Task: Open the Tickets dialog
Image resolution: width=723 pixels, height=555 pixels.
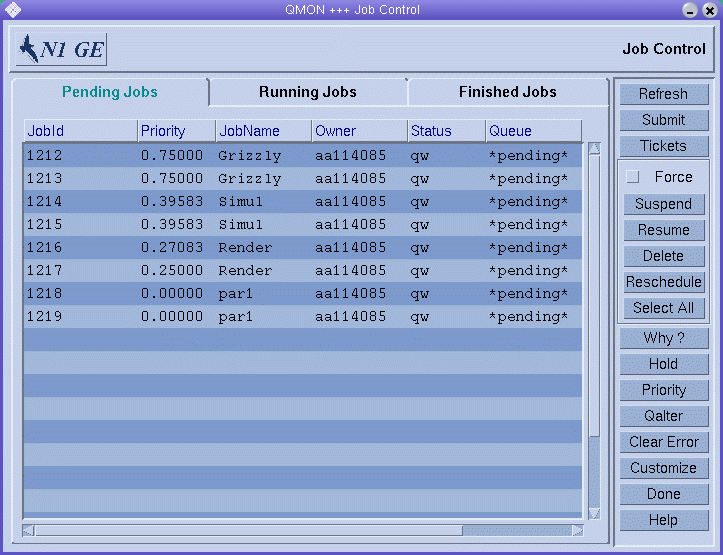Action: 664,146
